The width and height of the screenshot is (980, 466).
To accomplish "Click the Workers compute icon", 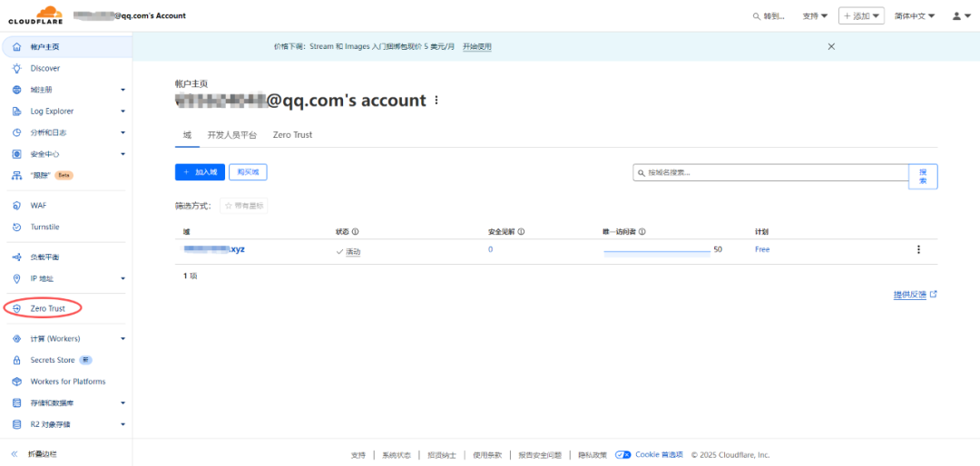I will coord(17,338).
